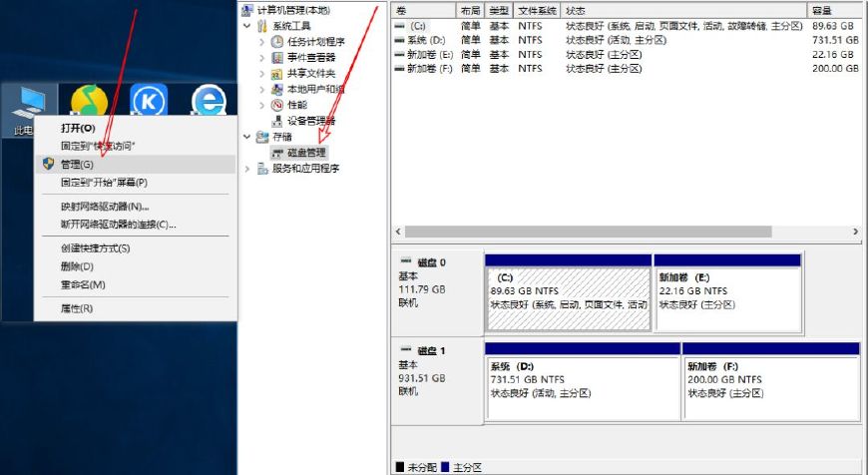The image size is (868, 475).
Task: Click the drive icon of the 系统 (D:) row
Action: 399,40
